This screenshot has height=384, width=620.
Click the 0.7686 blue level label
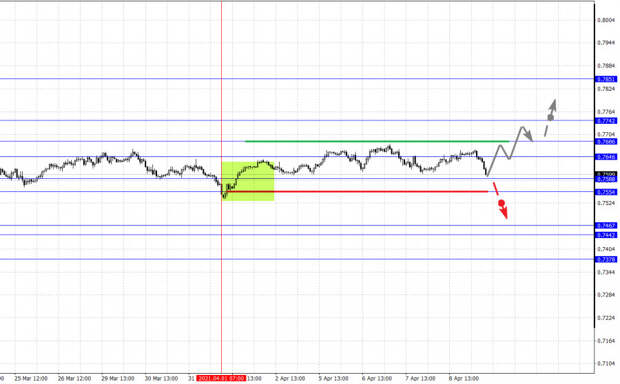tap(606, 142)
